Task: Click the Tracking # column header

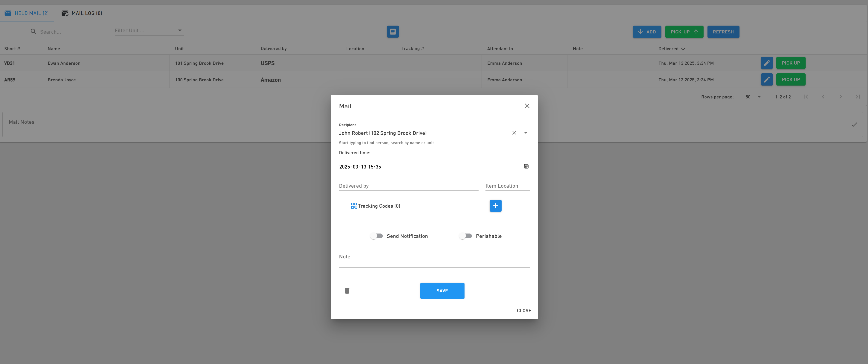Action: pos(412,49)
